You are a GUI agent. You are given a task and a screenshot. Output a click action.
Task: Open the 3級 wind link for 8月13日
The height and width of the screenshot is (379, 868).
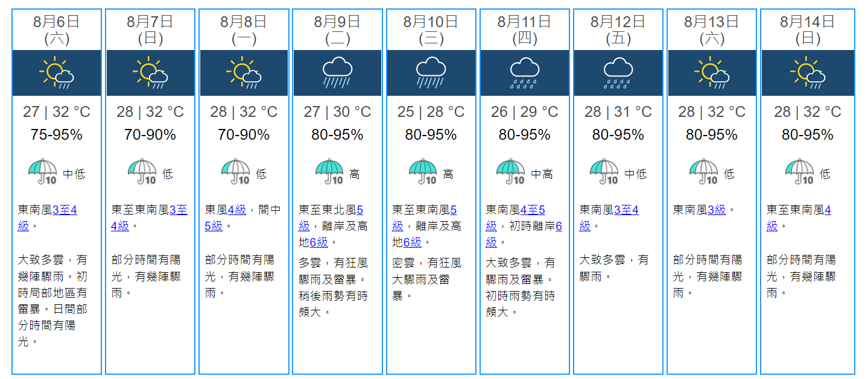pyautogui.click(x=717, y=210)
